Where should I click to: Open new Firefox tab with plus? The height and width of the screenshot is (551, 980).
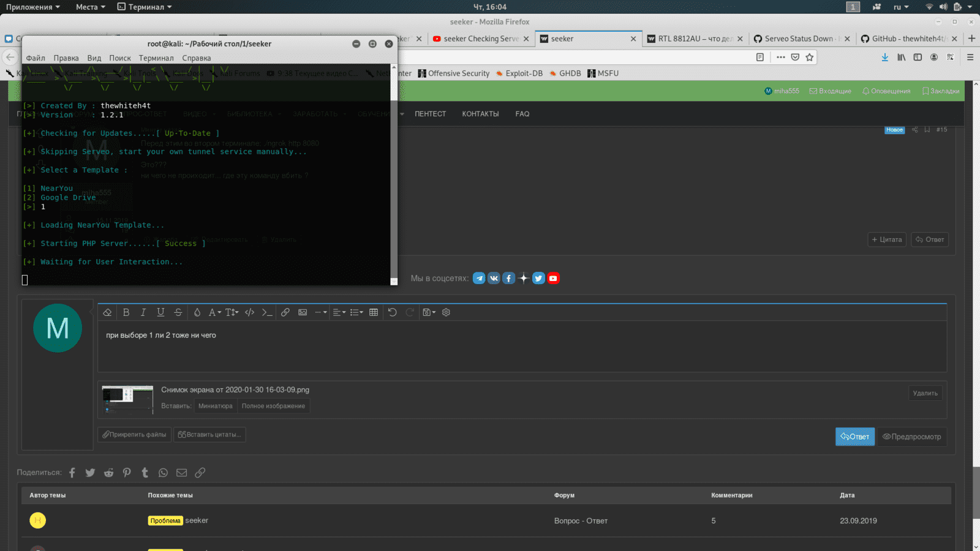[x=971, y=39]
